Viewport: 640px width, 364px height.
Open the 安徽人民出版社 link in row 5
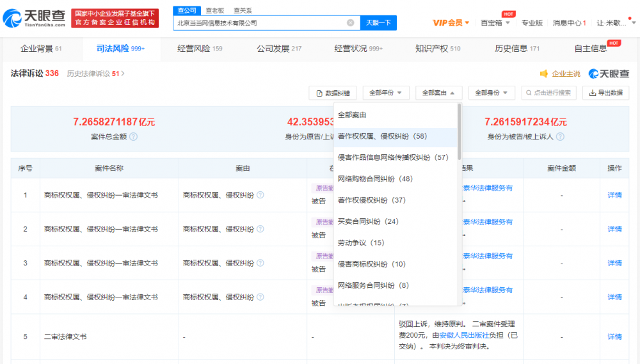coord(464,335)
